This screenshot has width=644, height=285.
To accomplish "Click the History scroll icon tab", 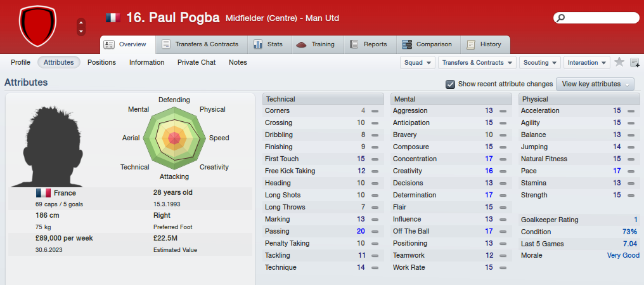I will pos(471,44).
